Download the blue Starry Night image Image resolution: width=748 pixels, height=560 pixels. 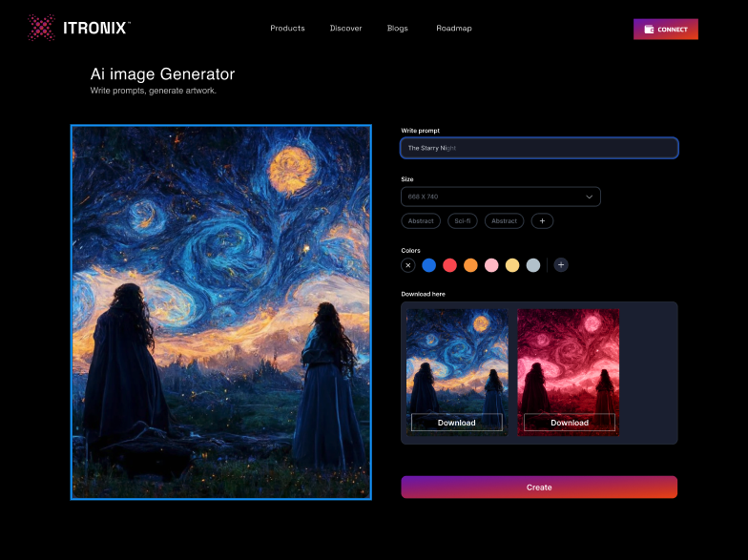tap(456, 423)
